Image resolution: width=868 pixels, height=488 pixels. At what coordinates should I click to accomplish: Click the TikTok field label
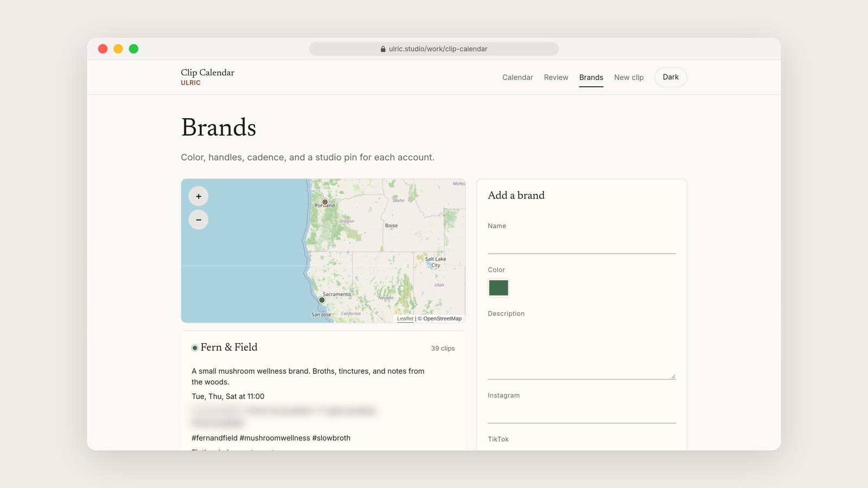pos(498,439)
